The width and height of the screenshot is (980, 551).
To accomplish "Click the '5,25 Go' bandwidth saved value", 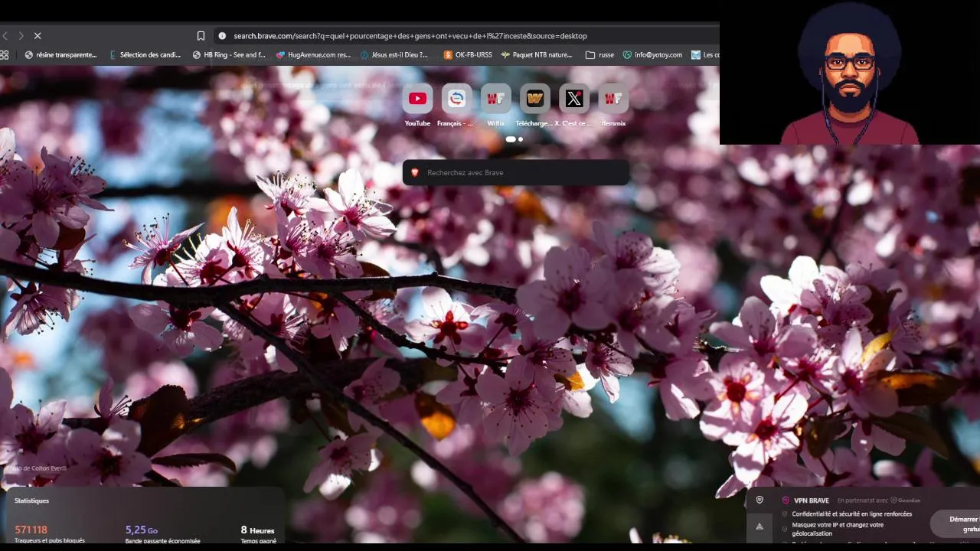I will pyautogui.click(x=142, y=530).
